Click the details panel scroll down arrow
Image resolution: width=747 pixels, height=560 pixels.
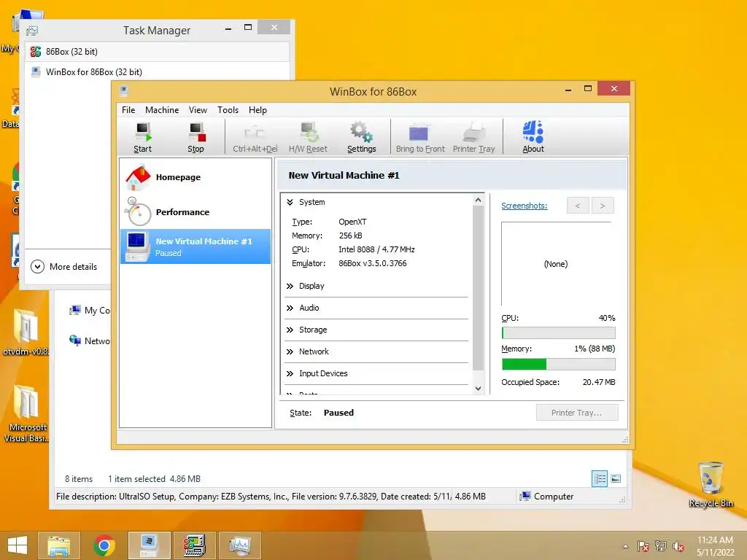point(479,389)
